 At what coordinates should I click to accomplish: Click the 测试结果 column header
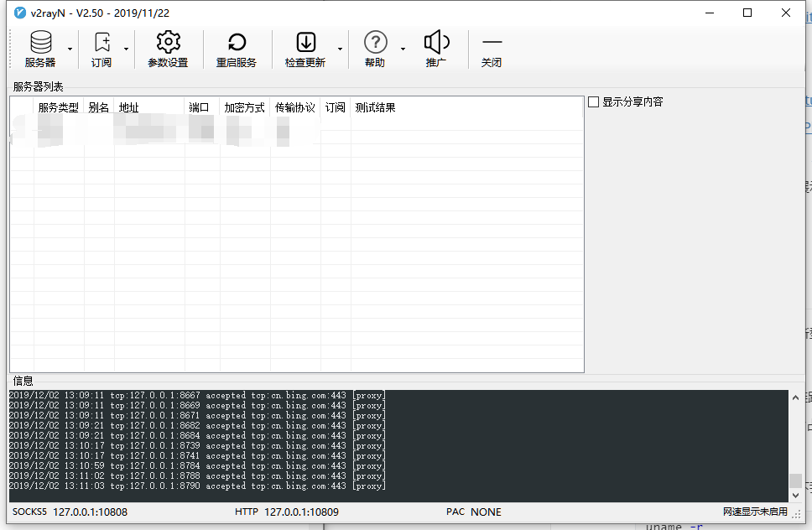pos(375,107)
